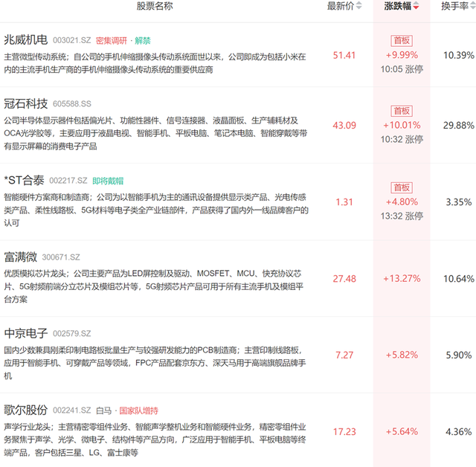Click price 17.23 for 歌尔股份

[344, 432]
